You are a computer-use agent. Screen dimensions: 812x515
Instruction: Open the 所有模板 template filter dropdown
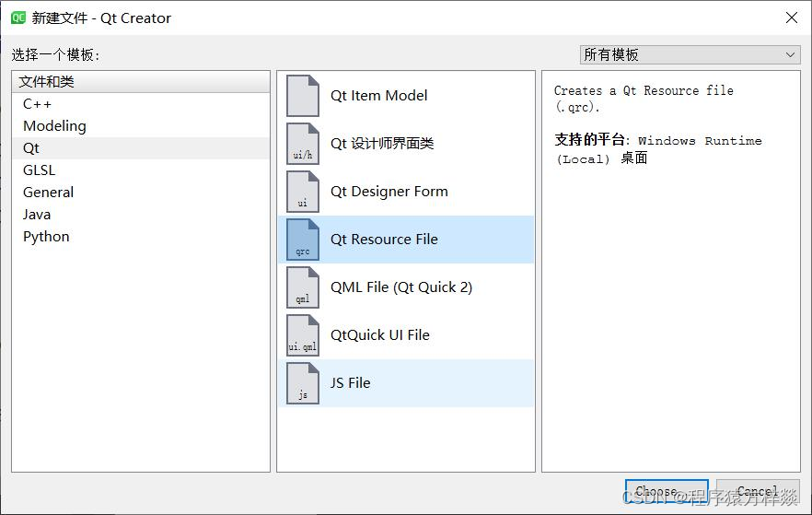point(690,54)
